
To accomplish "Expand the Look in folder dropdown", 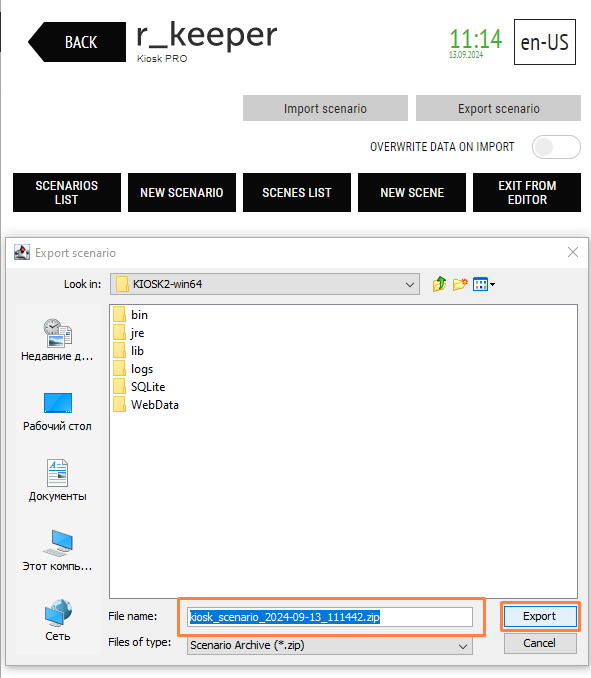I will tap(265, 284).
